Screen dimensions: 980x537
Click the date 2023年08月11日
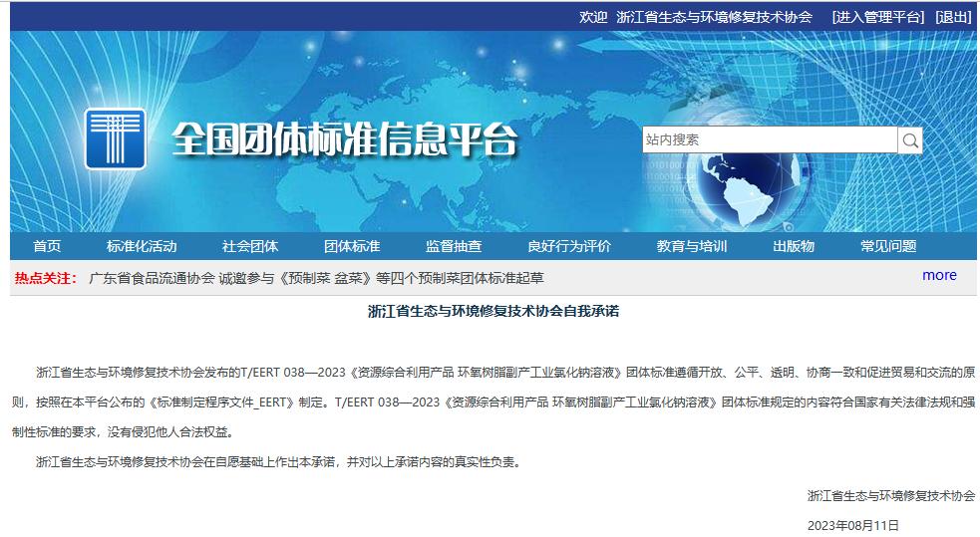coord(853,525)
